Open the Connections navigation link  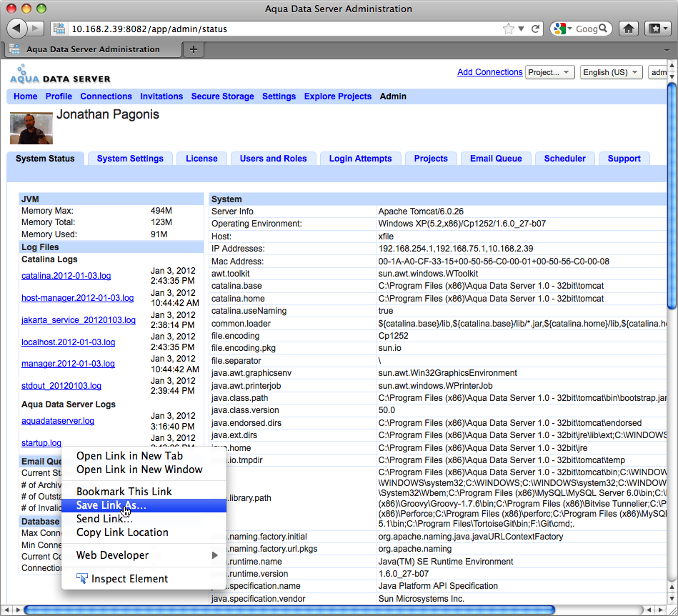(106, 96)
